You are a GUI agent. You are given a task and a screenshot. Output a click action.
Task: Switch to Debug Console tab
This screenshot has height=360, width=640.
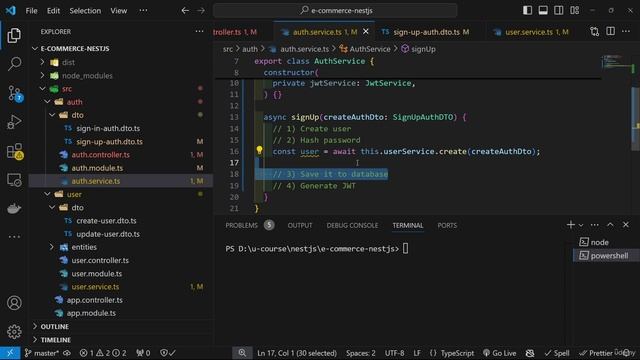click(352, 225)
